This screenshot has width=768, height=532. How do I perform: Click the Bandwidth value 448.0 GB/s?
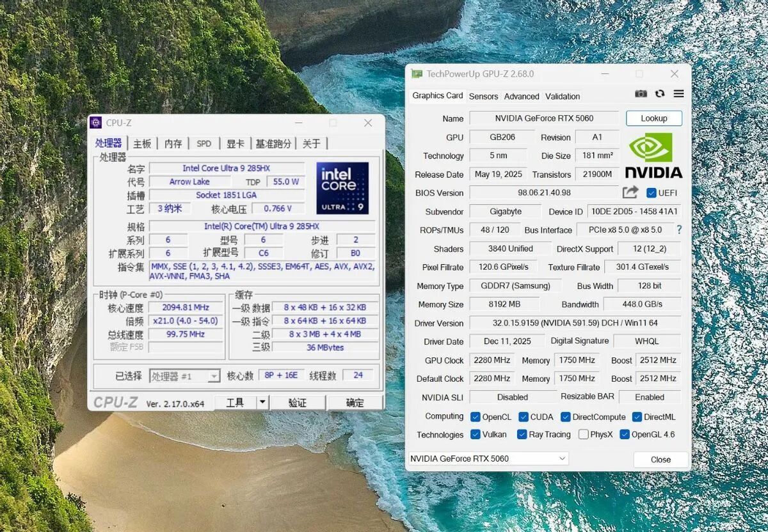tap(642, 304)
